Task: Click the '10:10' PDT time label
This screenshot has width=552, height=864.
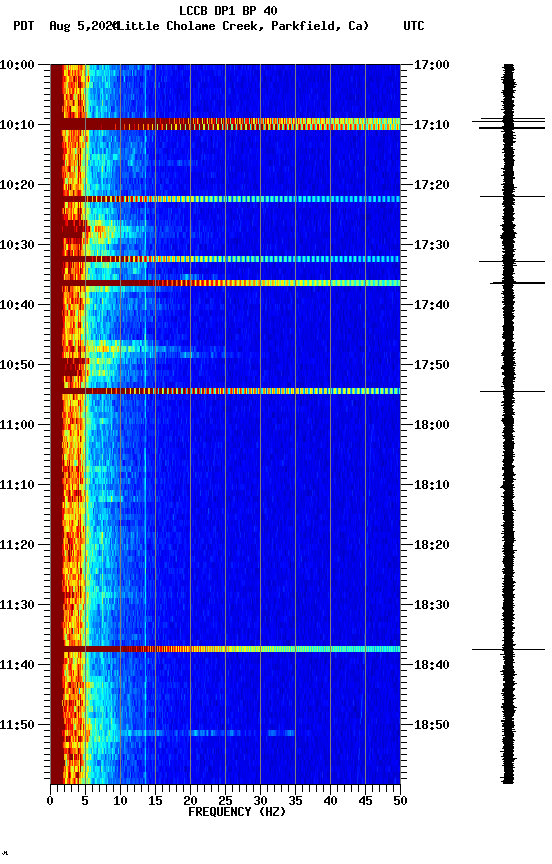Action: [17, 125]
